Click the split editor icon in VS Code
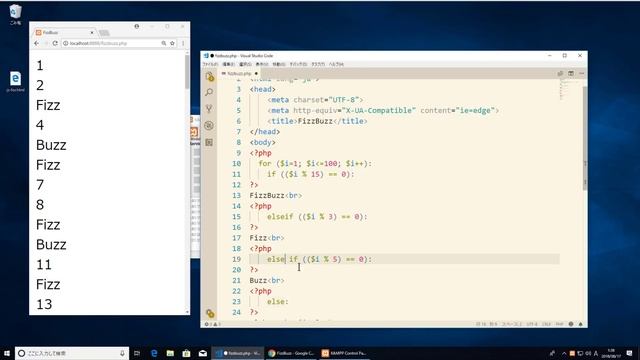The width and height of the screenshot is (640, 360). [571, 73]
